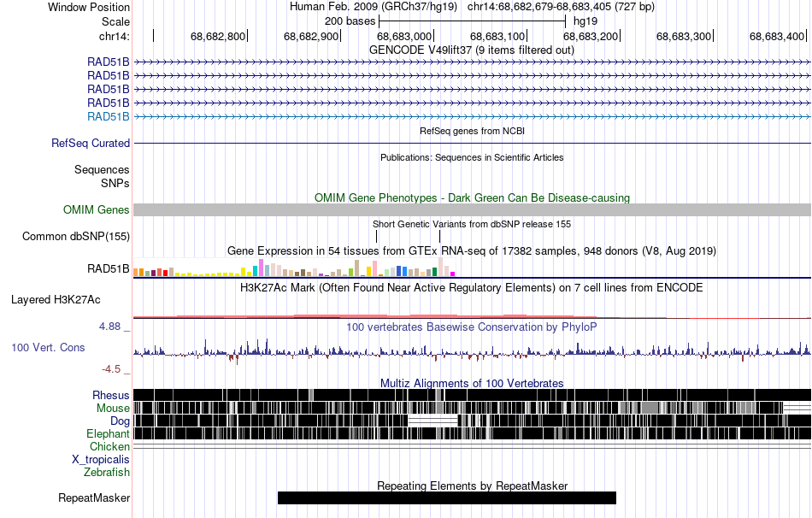Click the 4.88 PhyloP scale value
The image size is (812, 518).
pos(109,327)
